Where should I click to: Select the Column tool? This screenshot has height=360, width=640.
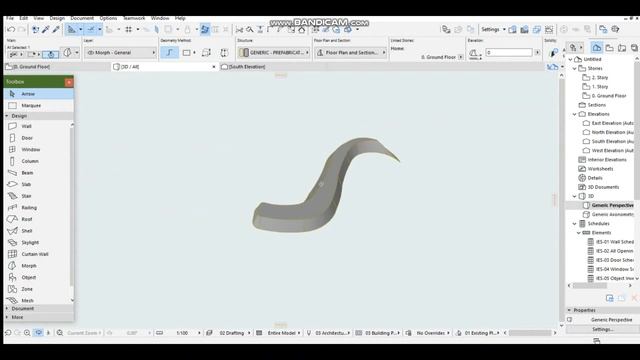coord(38,161)
